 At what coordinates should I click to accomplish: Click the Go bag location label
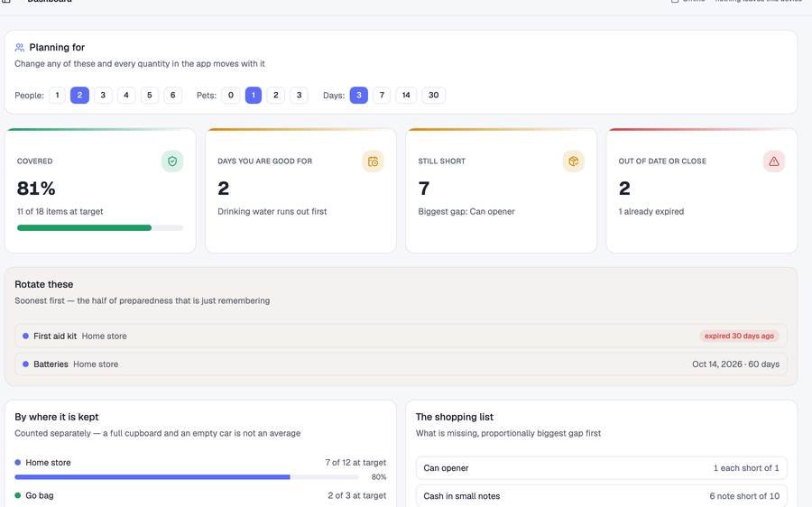pyautogui.click(x=40, y=495)
